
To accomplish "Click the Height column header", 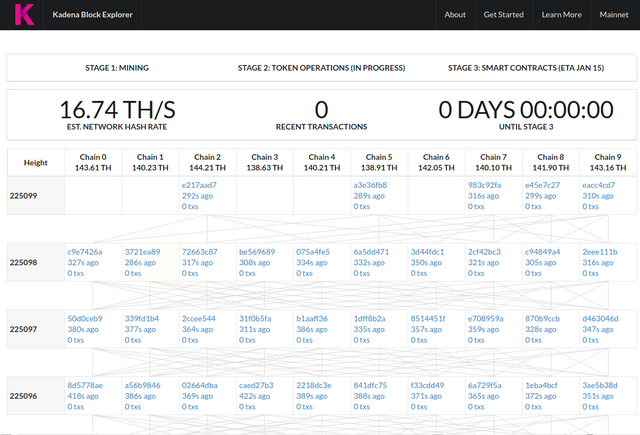I will pos(36,162).
